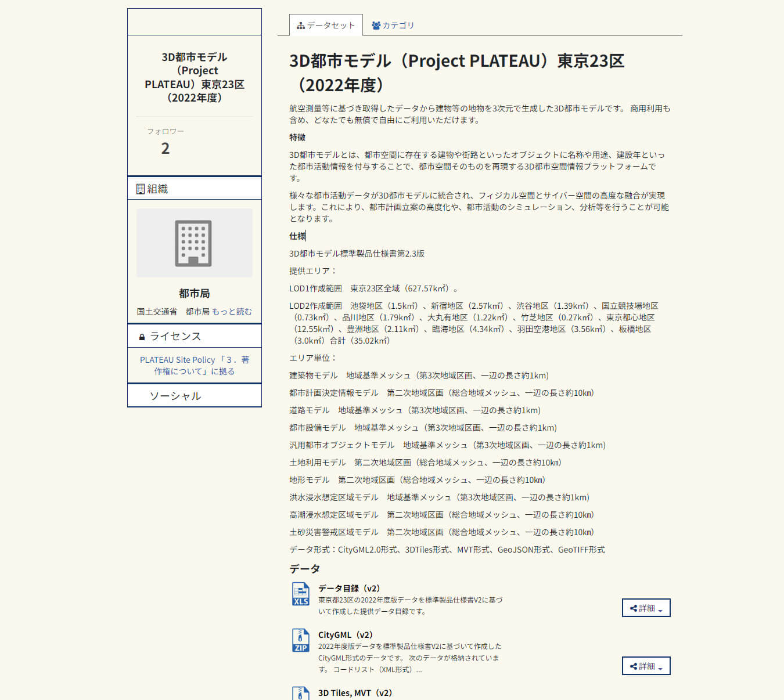
Task: Switch to the カテゴリ tab
Action: (x=393, y=25)
